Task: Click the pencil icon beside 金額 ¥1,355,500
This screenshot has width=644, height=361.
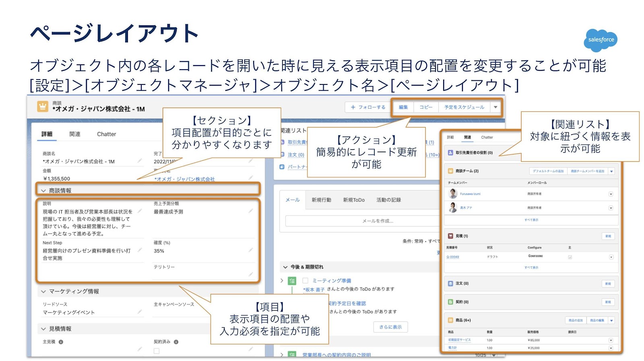Action: pyautogui.click(x=140, y=177)
